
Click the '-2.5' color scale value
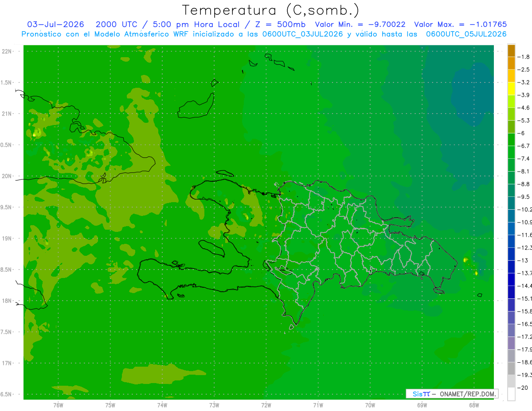coord(524,70)
